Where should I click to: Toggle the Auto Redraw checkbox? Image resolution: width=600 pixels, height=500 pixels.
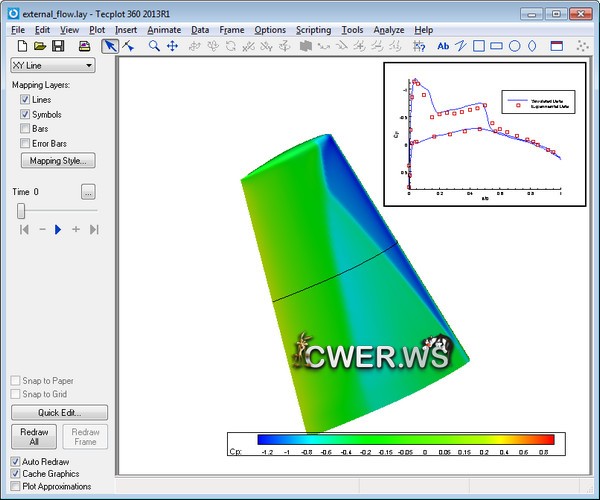15,461
